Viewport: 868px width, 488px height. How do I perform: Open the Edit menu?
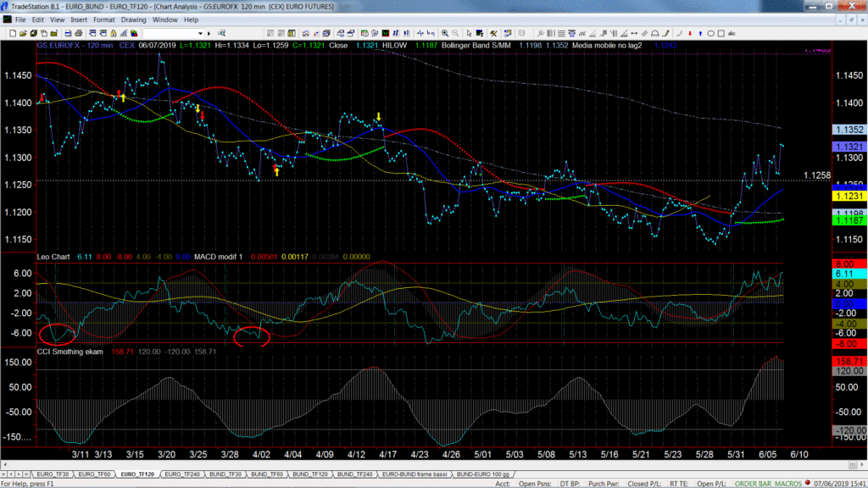coord(37,20)
